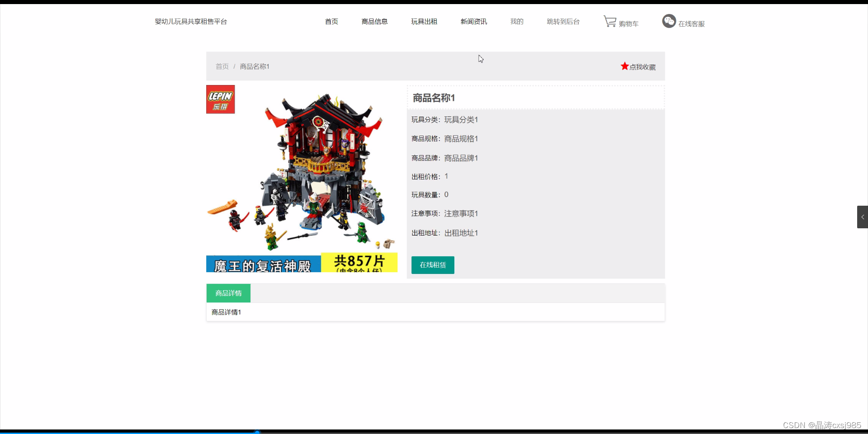Open the 玩具出租 menu item
The width and height of the screenshot is (868, 434).
(424, 21)
